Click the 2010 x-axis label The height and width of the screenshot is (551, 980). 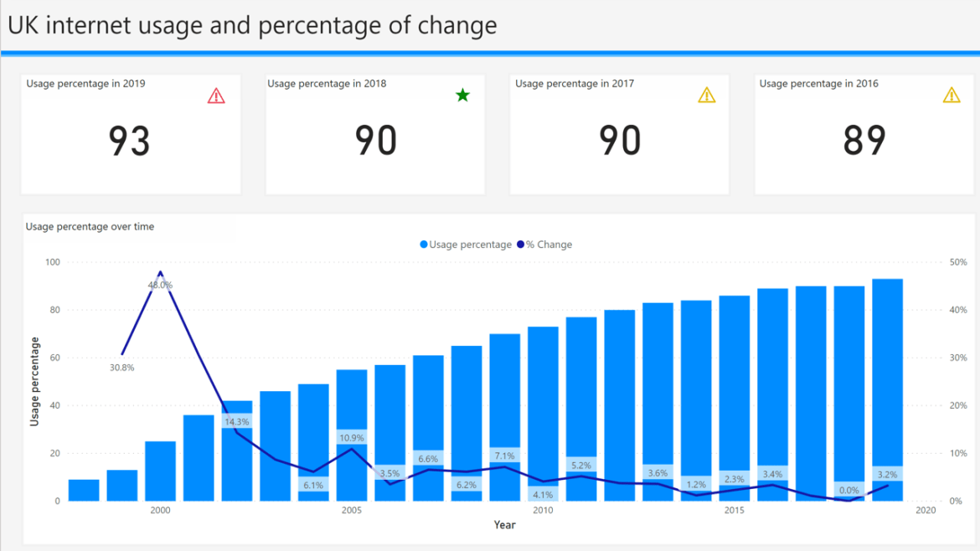coord(543,511)
